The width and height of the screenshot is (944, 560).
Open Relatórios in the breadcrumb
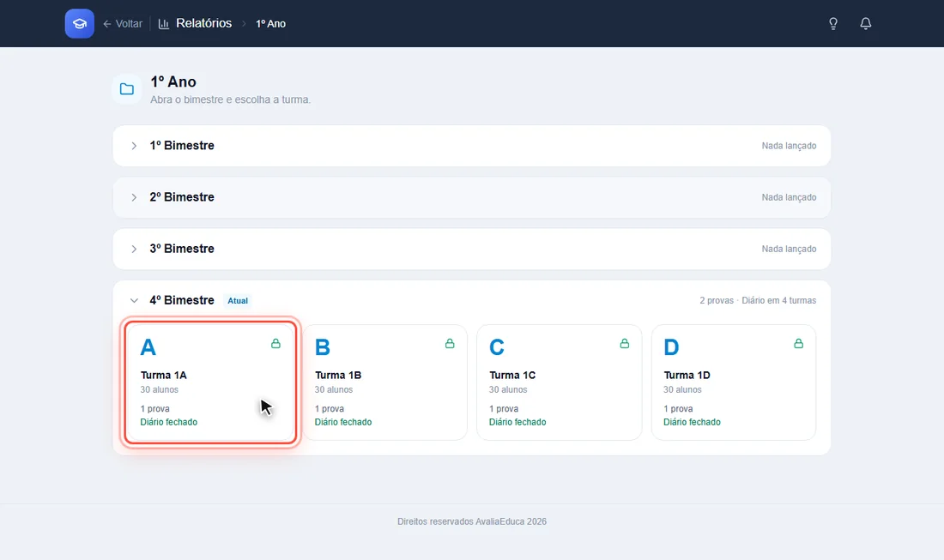click(203, 23)
